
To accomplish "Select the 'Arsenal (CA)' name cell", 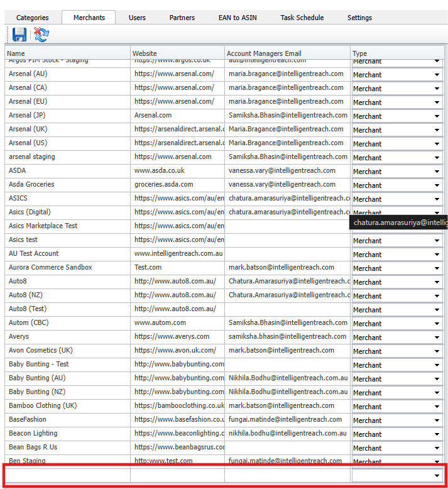I will point(67,87).
